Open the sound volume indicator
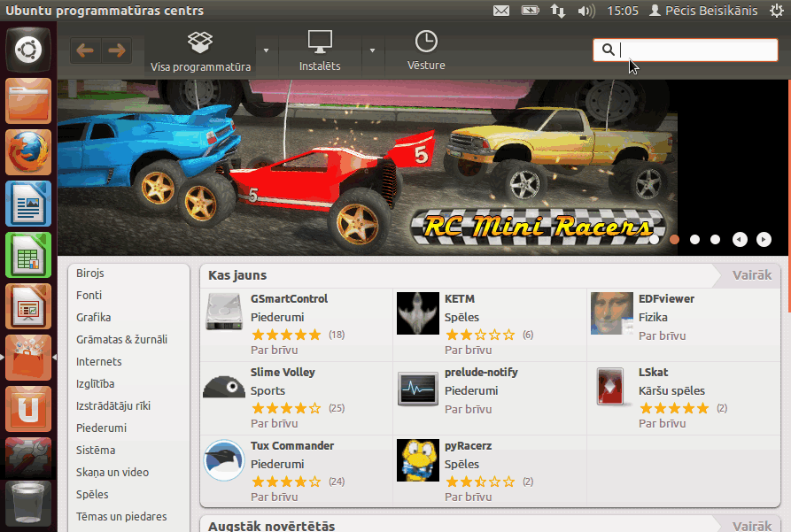The height and width of the screenshot is (532, 791). point(585,11)
